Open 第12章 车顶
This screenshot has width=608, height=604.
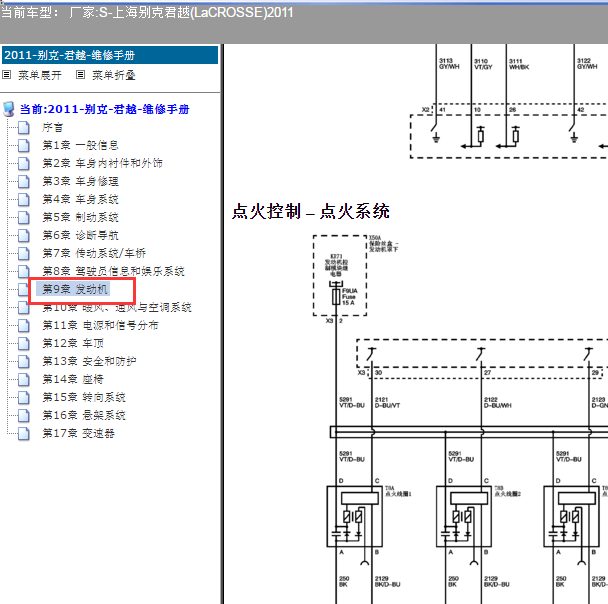click(x=73, y=343)
